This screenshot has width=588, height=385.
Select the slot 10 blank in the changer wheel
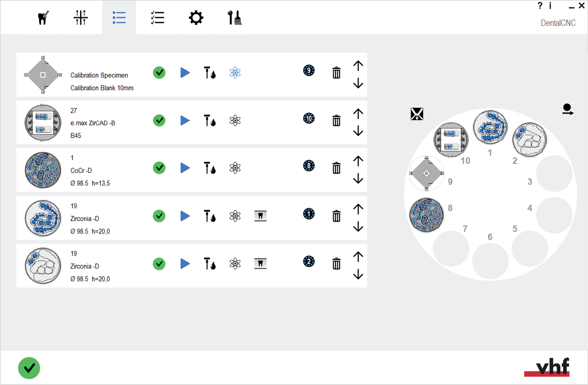coord(451,139)
